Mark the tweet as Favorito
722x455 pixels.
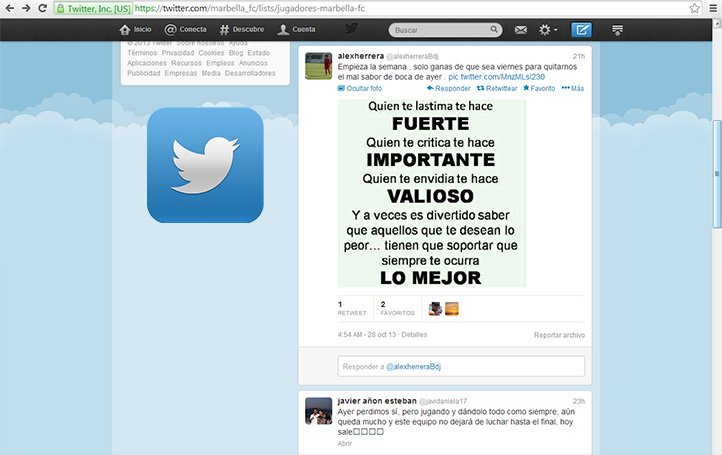539,88
